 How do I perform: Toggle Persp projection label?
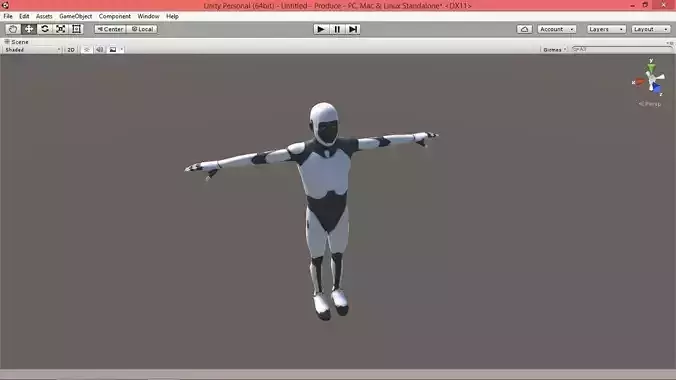coord(650,104)
